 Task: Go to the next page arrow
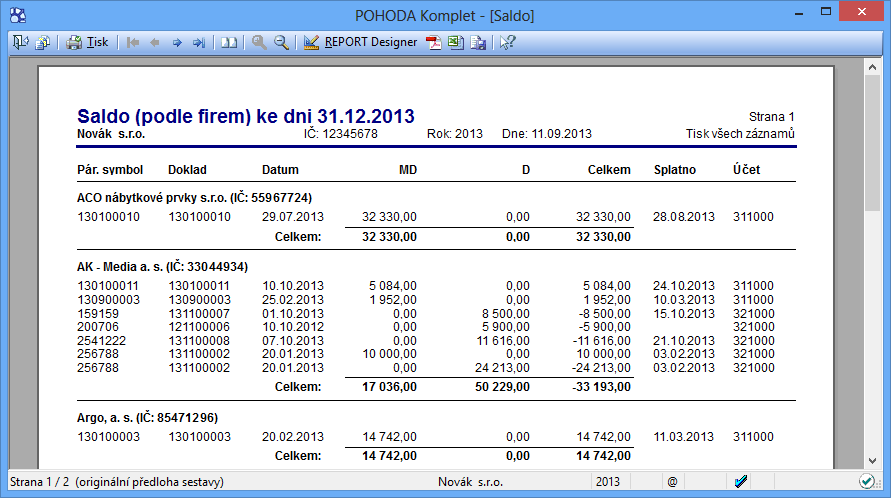click(177, 42)
